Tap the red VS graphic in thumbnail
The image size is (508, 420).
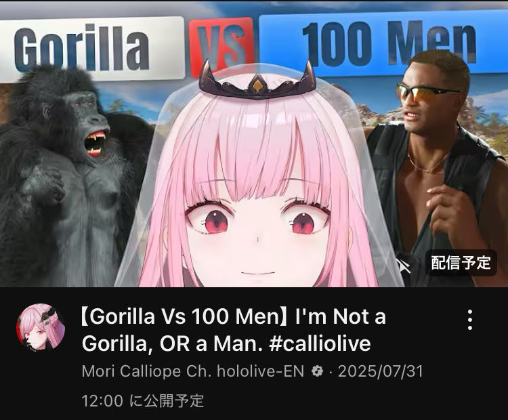pyautogui.click(x=221, y=47)
